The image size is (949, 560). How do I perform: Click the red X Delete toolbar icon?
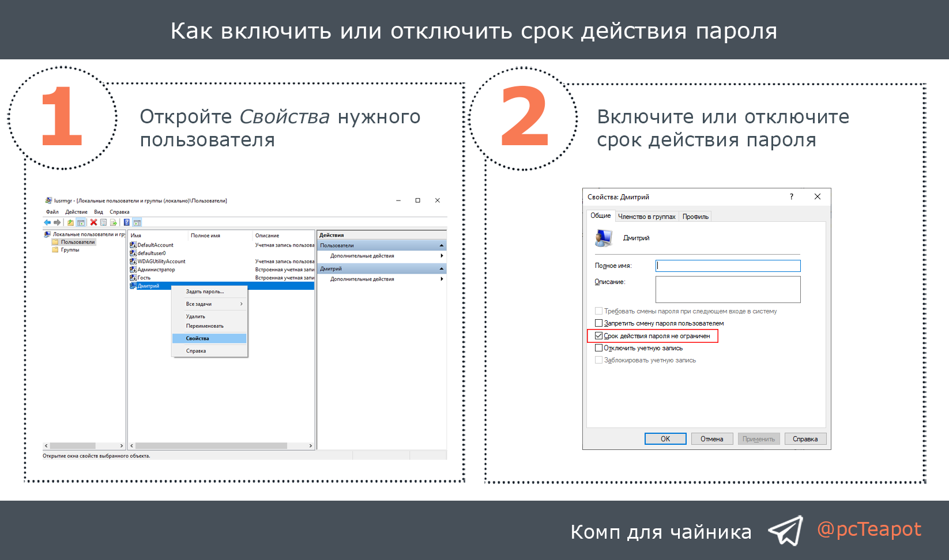[x=93, y=222]
